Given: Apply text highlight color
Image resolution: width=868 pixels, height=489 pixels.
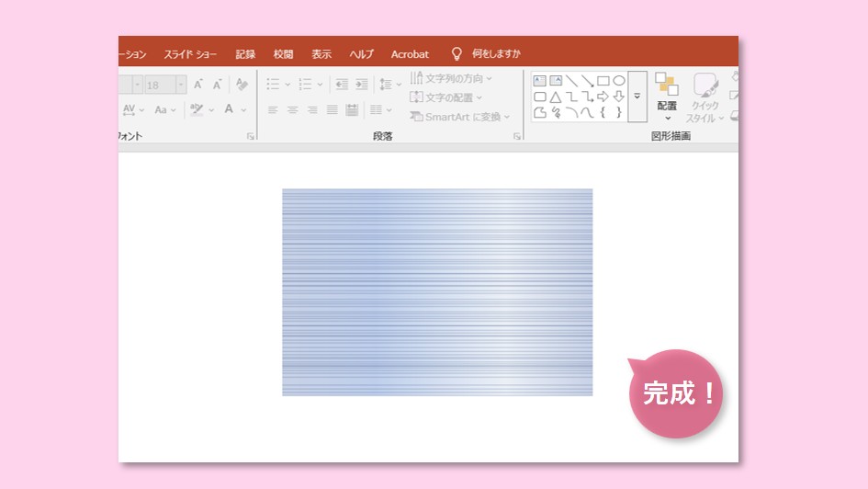Looking at the screenshot, I should point(197,109).
